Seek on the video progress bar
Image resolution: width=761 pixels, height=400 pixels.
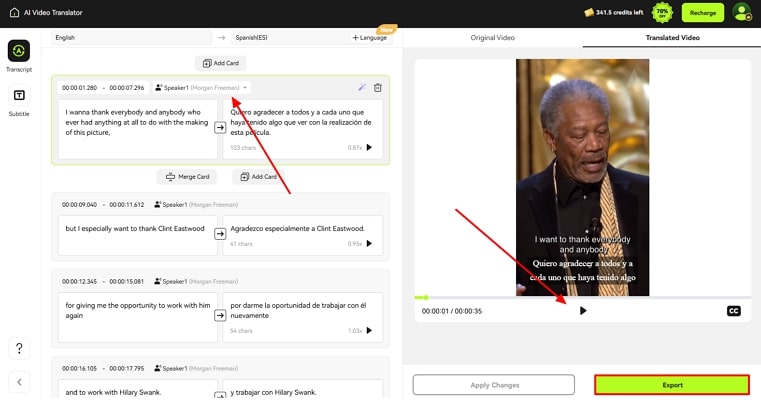click(x=582, y=298)
